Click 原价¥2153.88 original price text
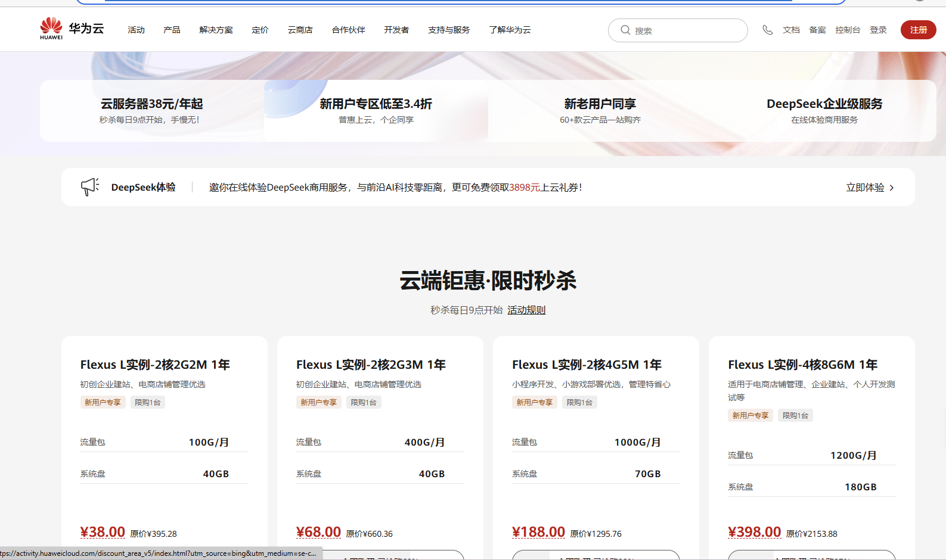This screenshot has width=946, height=560. click(811, 534)
